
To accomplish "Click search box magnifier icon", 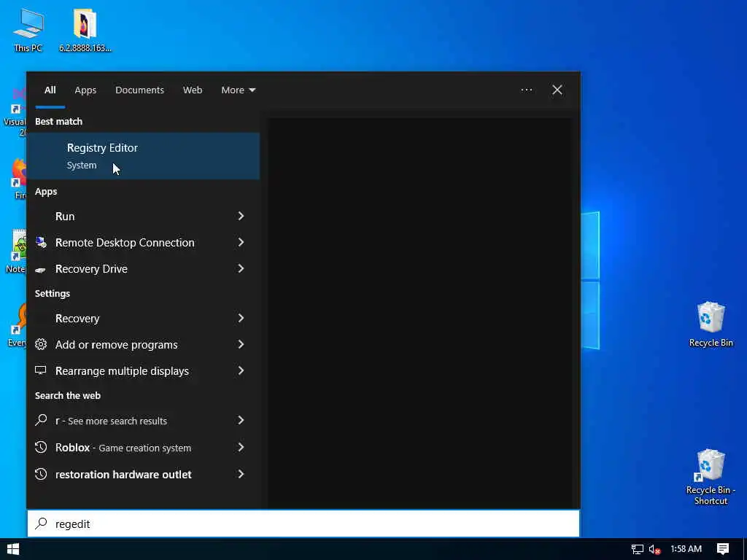I will [x=41, y=524].
